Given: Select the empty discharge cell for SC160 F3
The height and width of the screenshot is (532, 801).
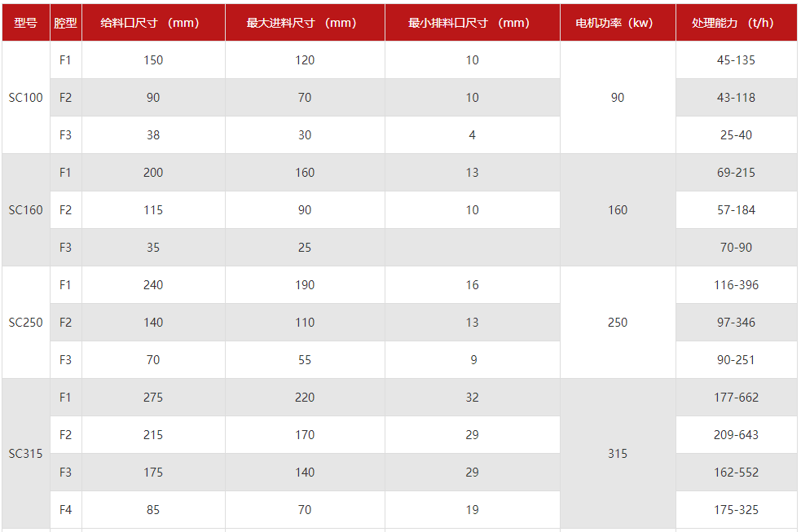Looking at the screenshot, I should (473, 247).
